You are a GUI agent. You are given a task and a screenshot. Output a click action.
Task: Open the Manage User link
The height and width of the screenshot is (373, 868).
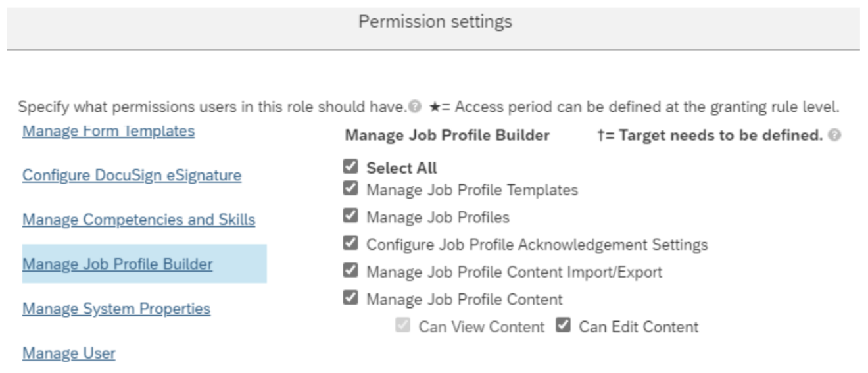69,353
